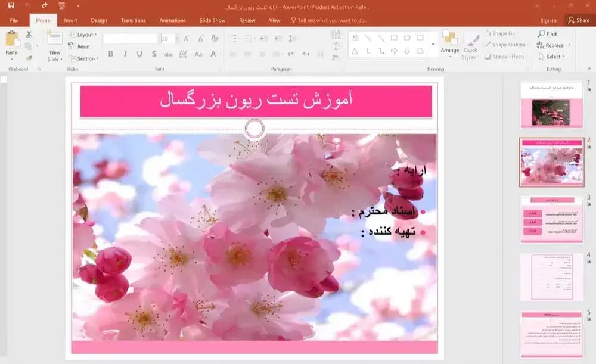596x364 pixels.
Task: Apply strikethrough with the abc icon
Action: (x=169, y=54)
